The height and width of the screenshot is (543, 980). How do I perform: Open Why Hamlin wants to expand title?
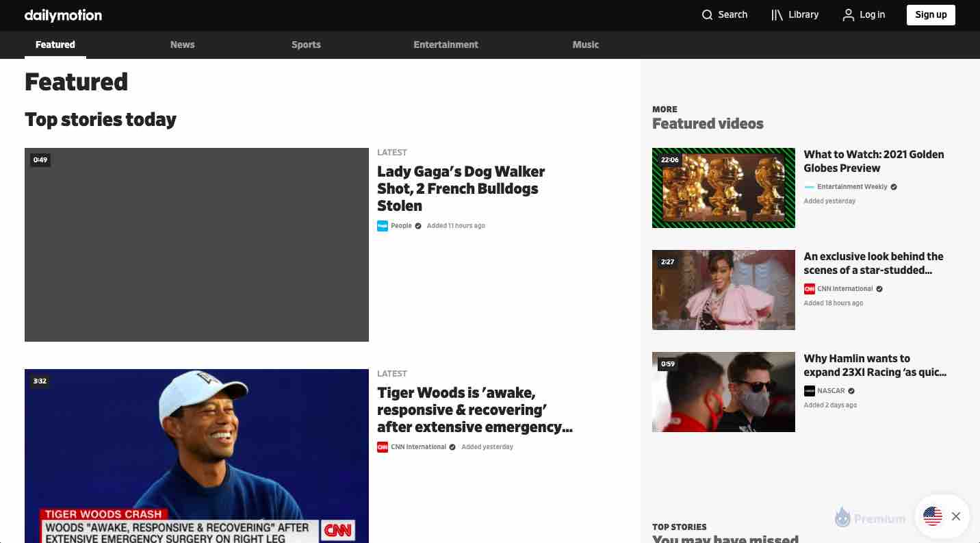click(875, 365)
